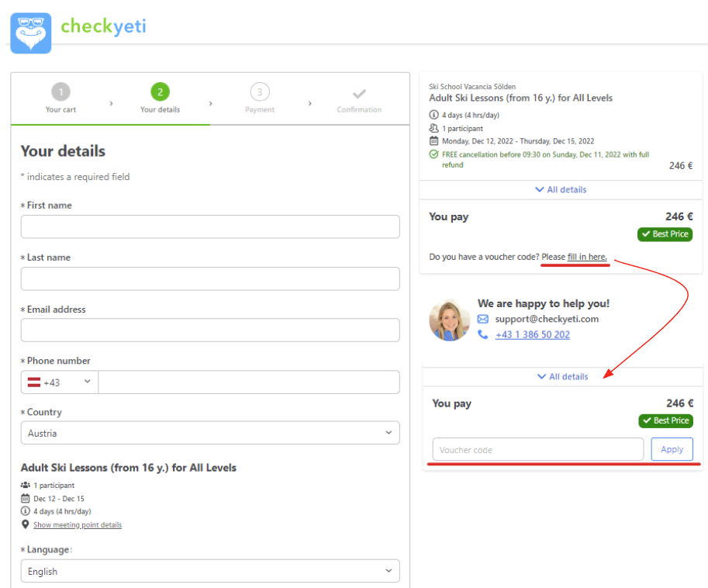Click the Voucher code input field
708x588 pixels.
pos(537,449)
